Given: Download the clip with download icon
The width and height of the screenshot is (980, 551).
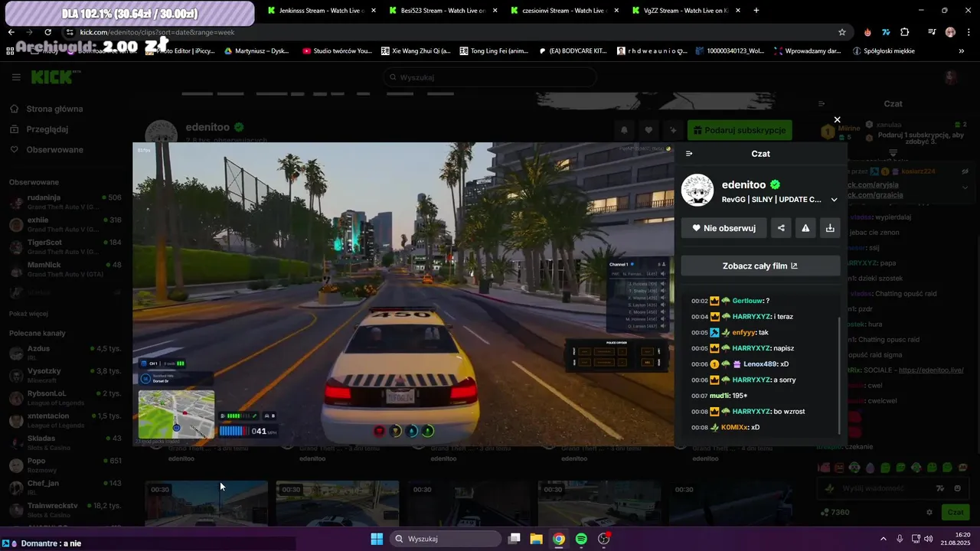Looking at the screenshot, I should pyautogui.click(x=830, y=227).
